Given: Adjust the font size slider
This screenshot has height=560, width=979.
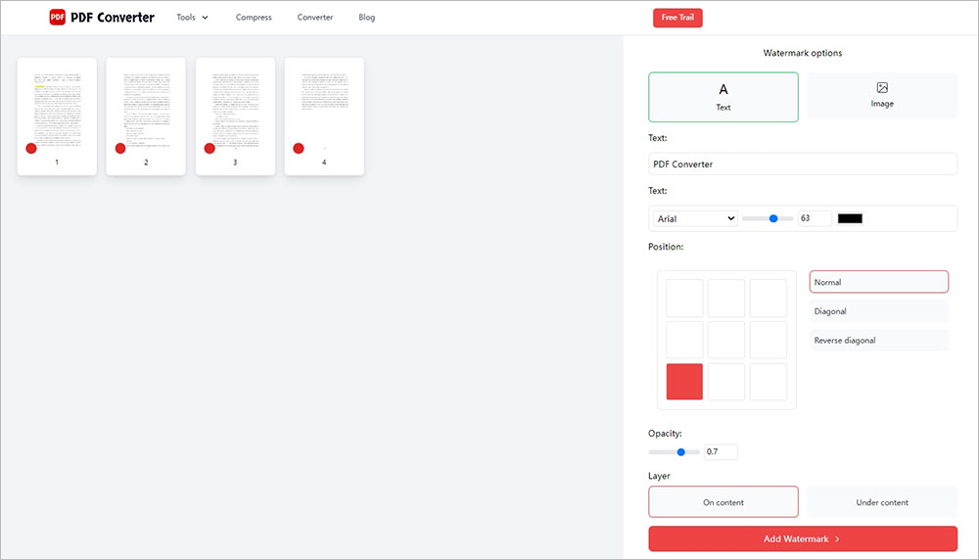Looking at the screenshot, I should tap(767, 218).
